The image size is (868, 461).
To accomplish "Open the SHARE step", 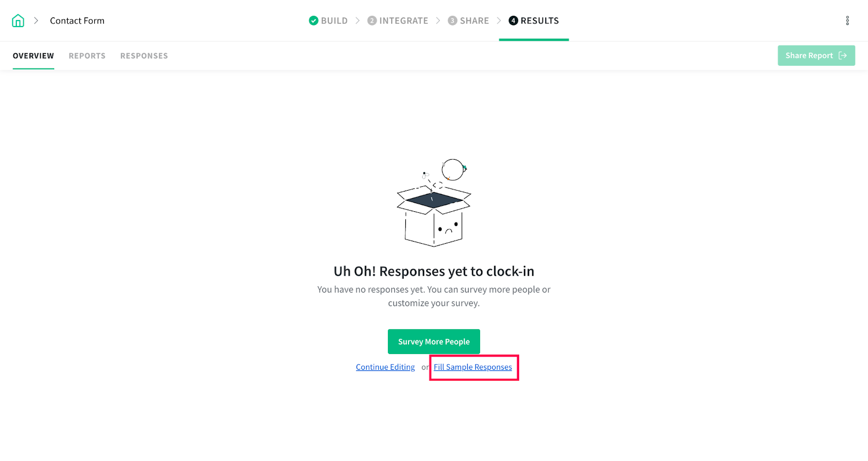I will pyautogui.click(x=468, y=21).
